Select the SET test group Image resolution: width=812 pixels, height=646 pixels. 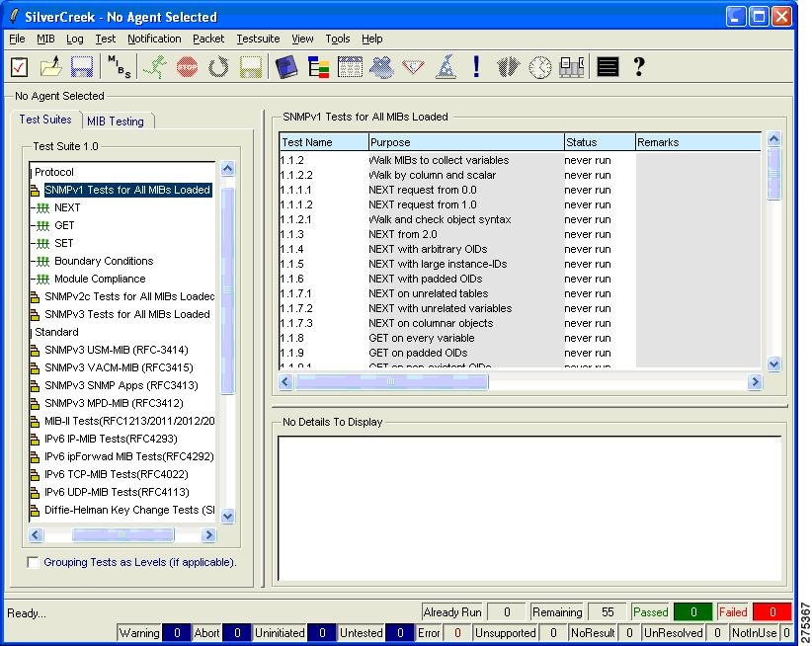tap(63, 243)
